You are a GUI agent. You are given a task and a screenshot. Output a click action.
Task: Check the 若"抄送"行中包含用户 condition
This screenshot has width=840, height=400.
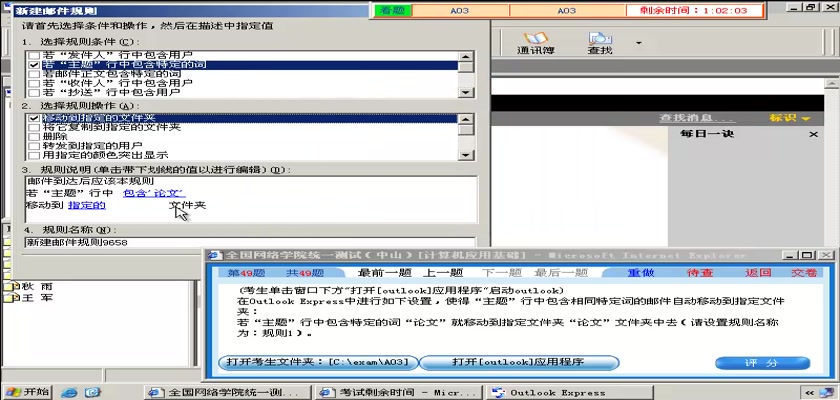tap(34, 92)
